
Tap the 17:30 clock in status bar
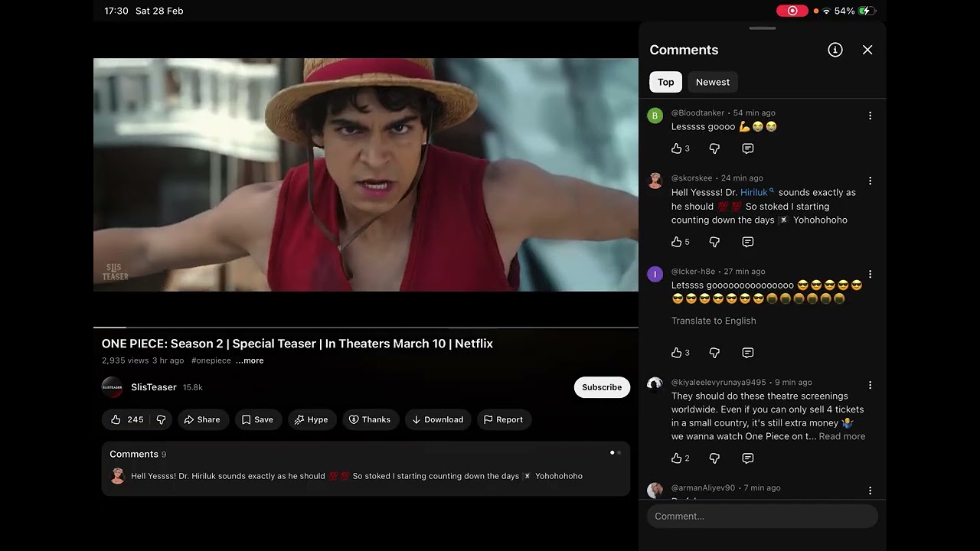(x=116, y=11)
